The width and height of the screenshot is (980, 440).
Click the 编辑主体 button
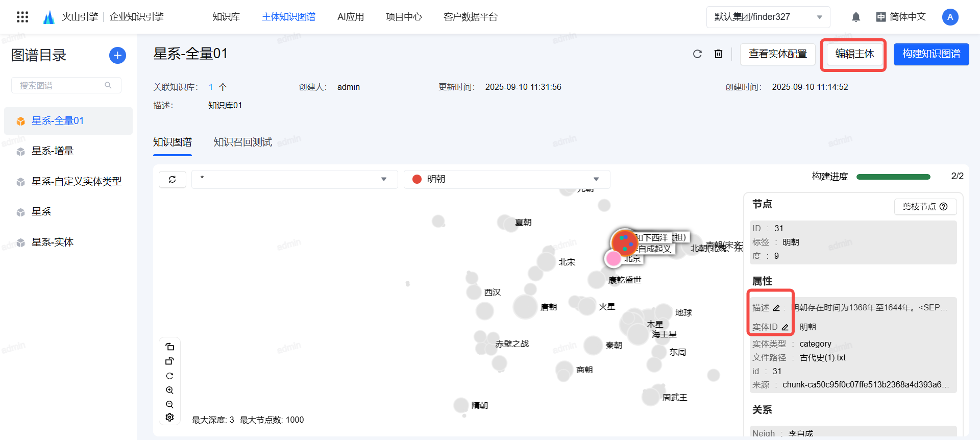point(854,54)
